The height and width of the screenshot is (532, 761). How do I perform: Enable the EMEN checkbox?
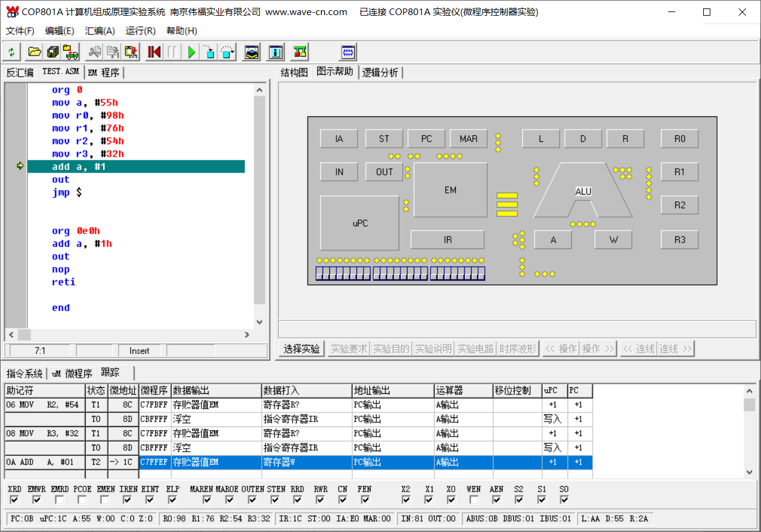click(x=105, y=500)
